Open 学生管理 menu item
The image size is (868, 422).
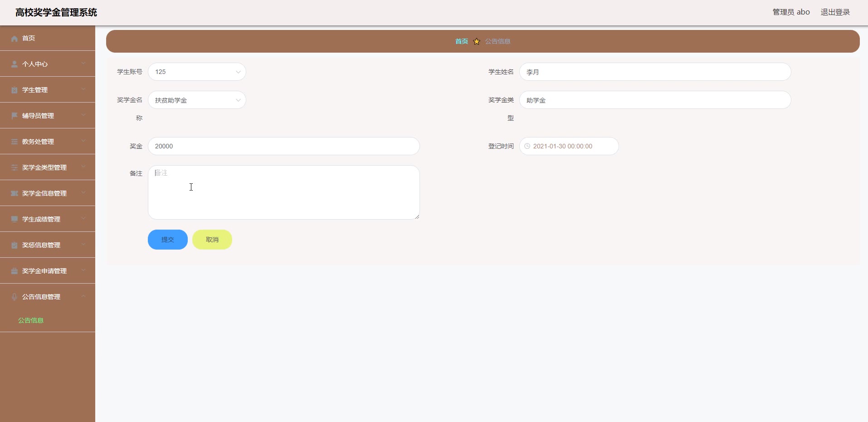tap(48, 90)
